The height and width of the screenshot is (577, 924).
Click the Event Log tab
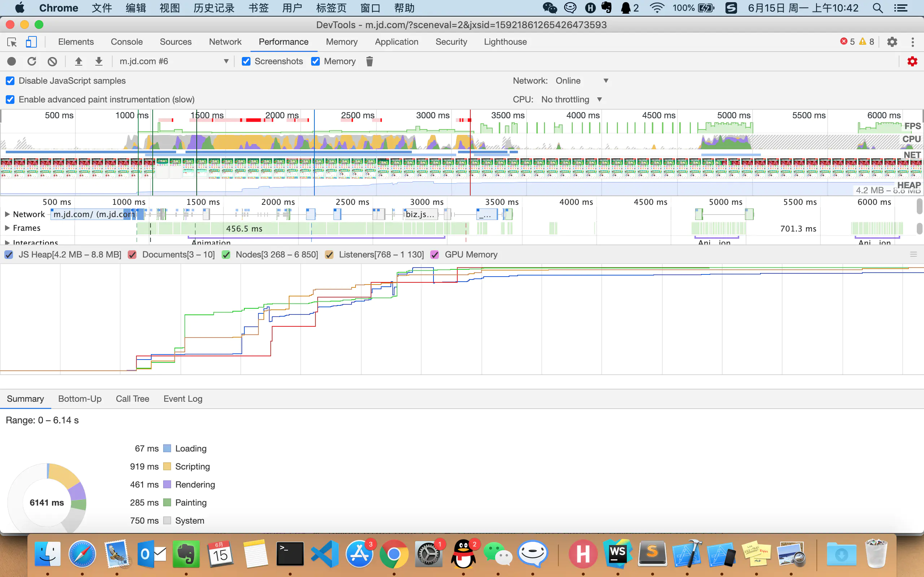(x=183, y=399)
